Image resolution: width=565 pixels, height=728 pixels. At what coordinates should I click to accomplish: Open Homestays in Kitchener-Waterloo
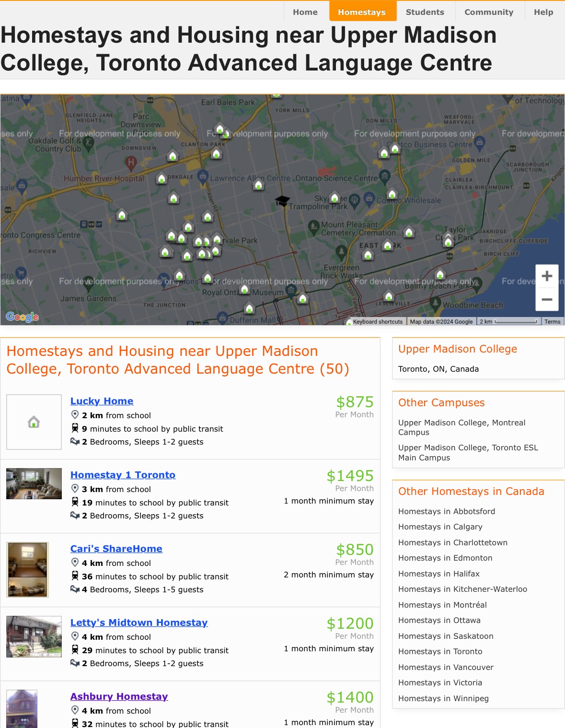point(462,589)
